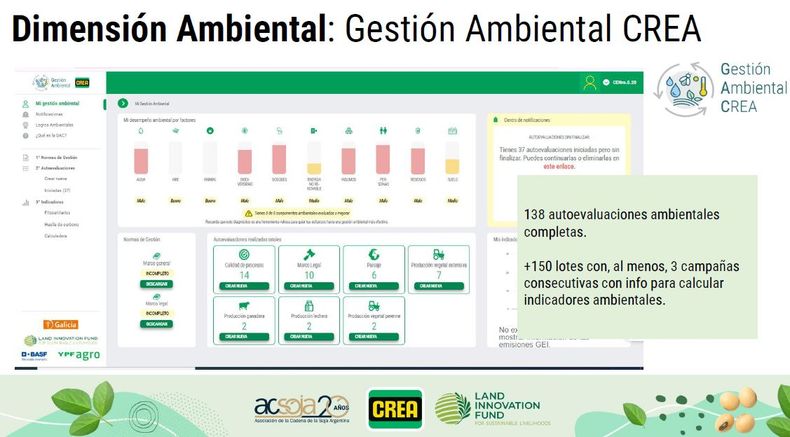Select the Suelo factor icon
The image size is (790, 437).
pyautogui.click(x=452, y=131)
